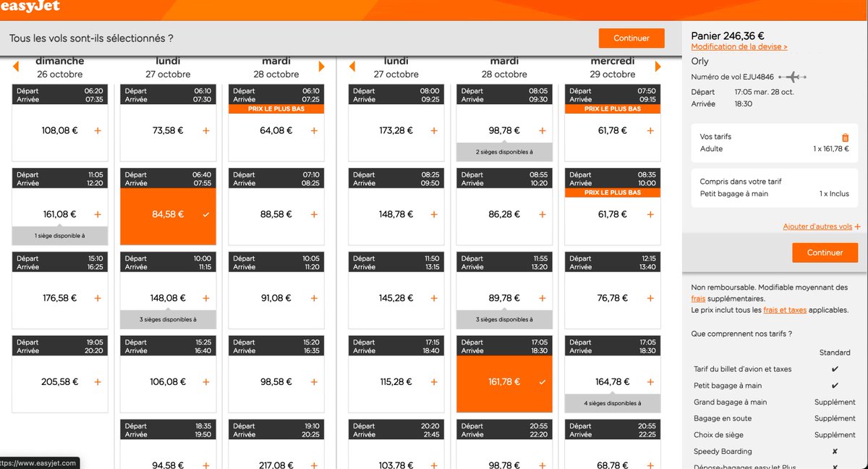This screenshot has width=868, height=469.
Task: Click the easyJet logo in the header
Action: 30,7
